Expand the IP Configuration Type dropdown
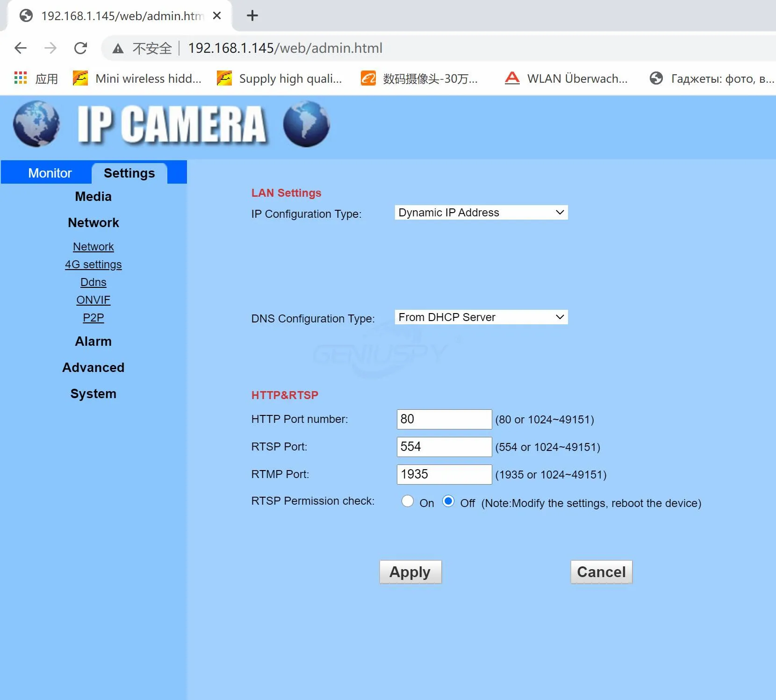 point(481,213)
